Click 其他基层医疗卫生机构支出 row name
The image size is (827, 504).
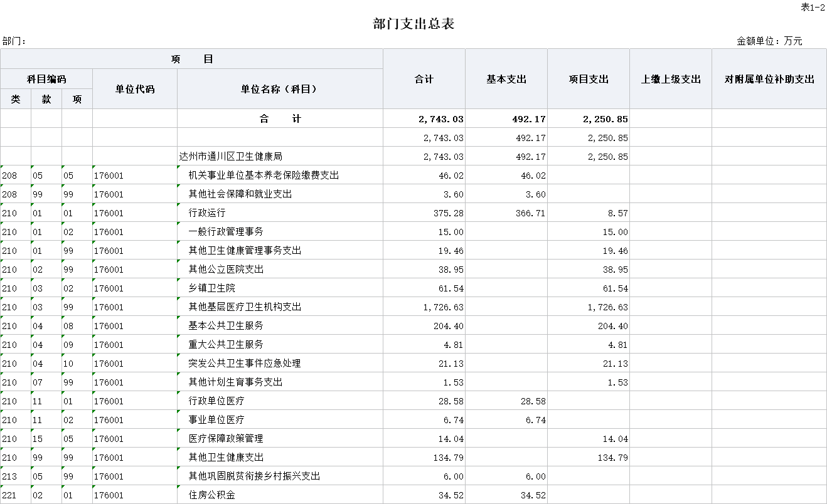coord(245,307)
